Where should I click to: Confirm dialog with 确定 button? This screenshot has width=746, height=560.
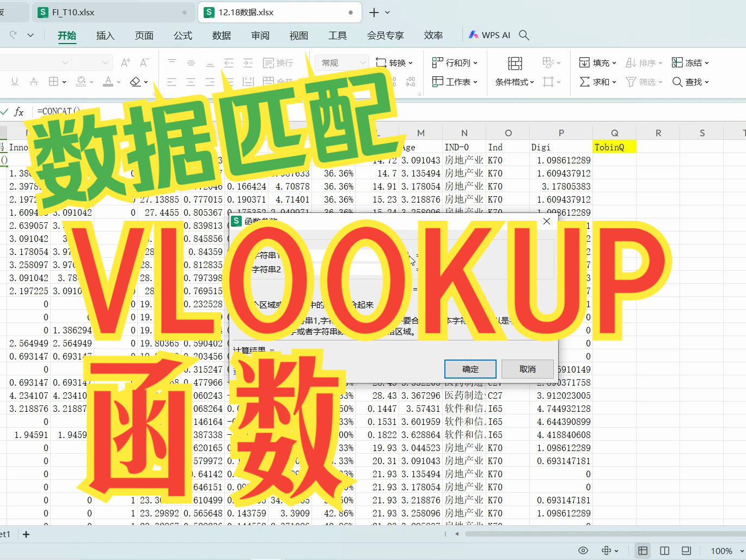point(470,369)
